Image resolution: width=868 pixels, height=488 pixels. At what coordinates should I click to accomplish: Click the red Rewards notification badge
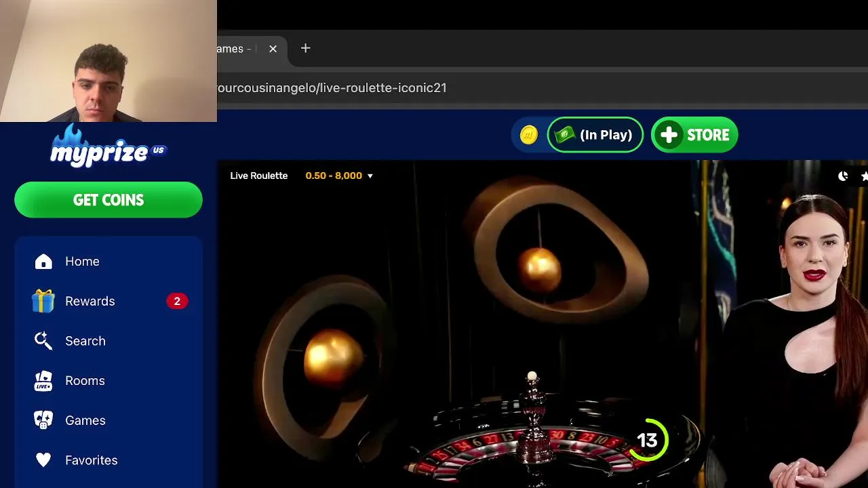pyautogui.click(x=177, y=301)
